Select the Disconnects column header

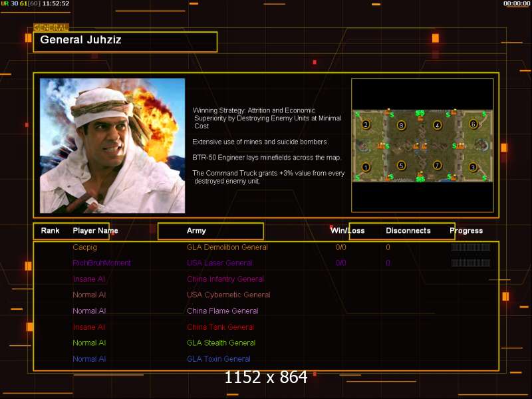tap(408, 231)
